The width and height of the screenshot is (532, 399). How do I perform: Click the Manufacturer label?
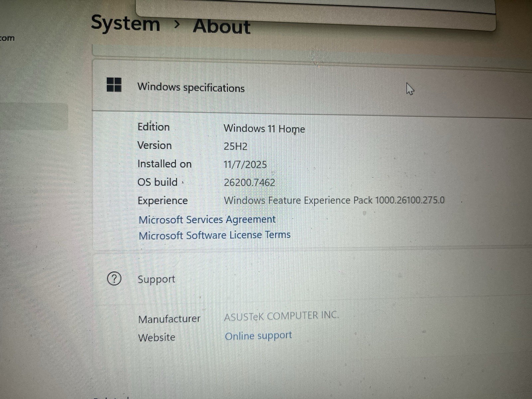169,319
